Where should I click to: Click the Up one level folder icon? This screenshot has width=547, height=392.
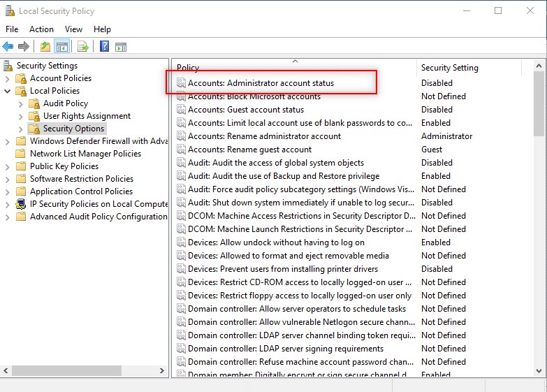[45, 46]
